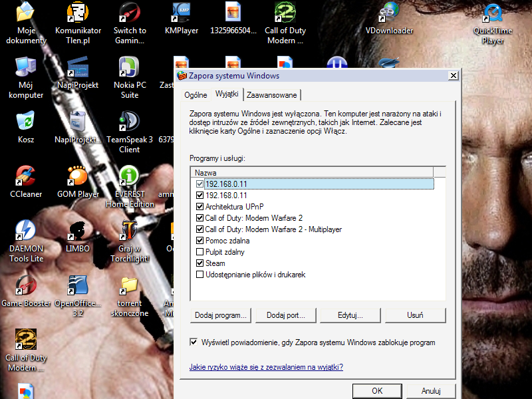Click the Usuń button
Viewport: 532px width, 399px height.
tap(415, 315)
